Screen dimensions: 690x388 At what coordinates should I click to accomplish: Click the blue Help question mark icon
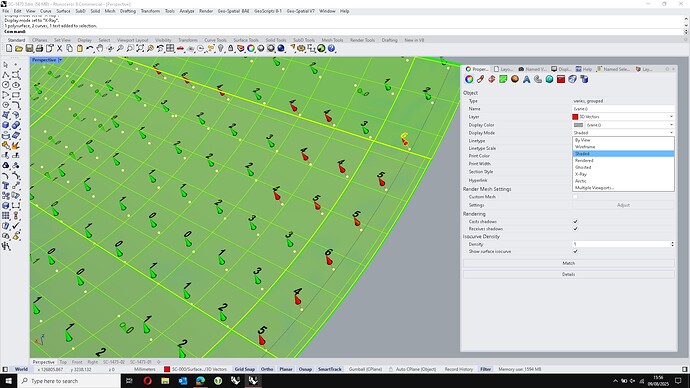[x=331, y=48]
